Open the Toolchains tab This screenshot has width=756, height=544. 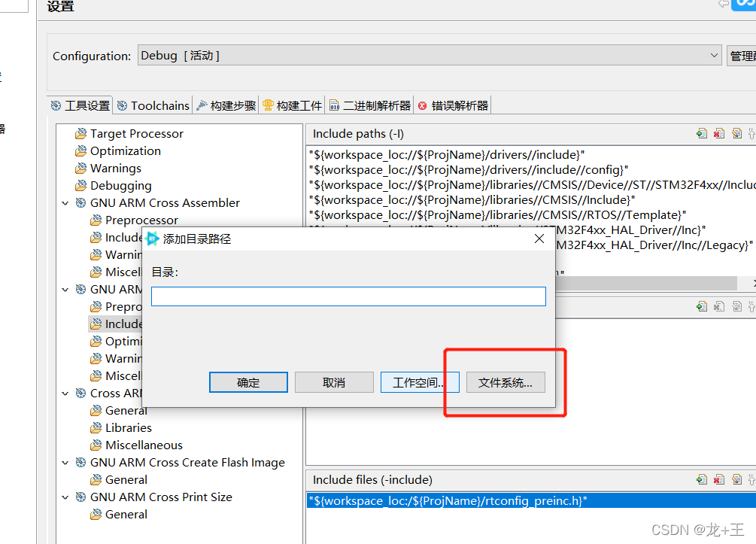[153, 105]
